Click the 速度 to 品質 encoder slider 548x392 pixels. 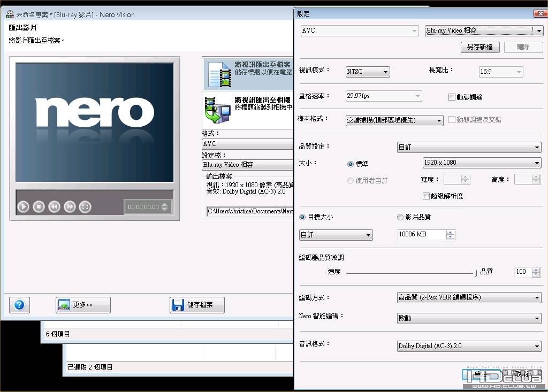(x=412, y=273)
